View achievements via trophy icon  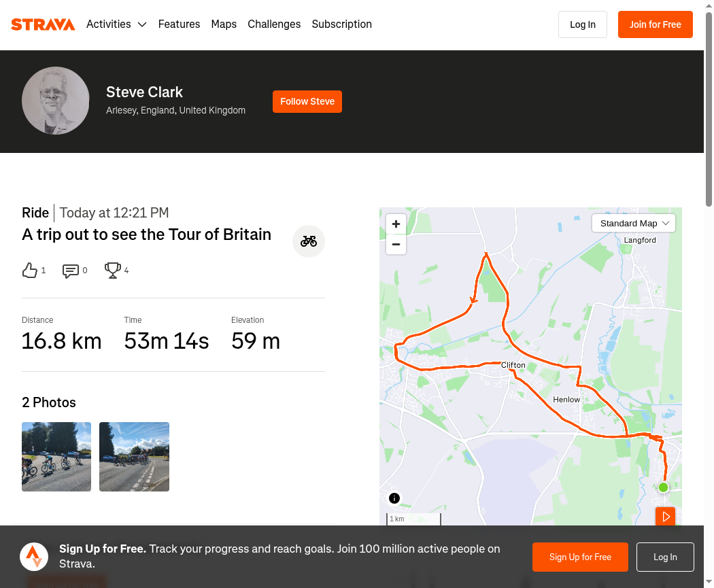click(x=112, y=271)
